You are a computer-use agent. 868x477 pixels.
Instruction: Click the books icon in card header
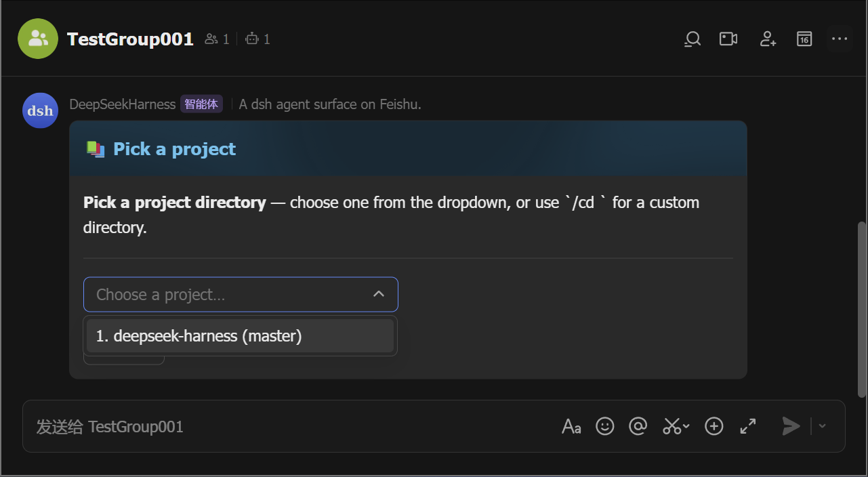click(x=96, y=149)
